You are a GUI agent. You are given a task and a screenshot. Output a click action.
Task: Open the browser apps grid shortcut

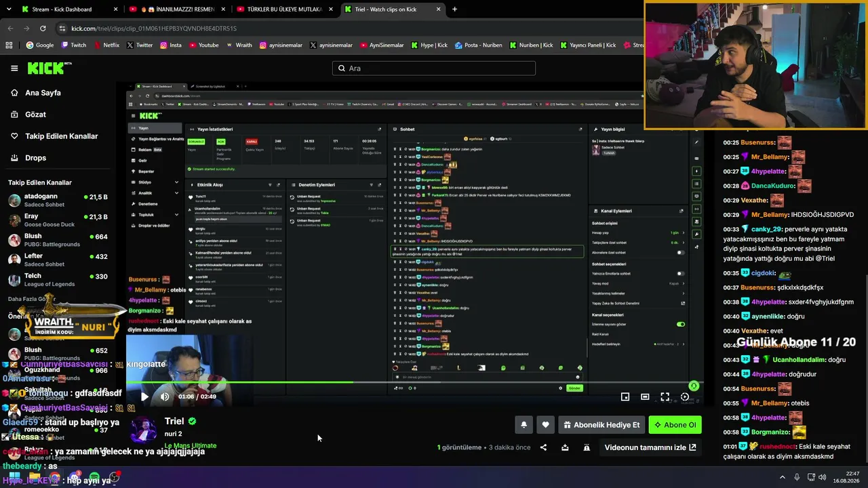click(x=9, y=45)
